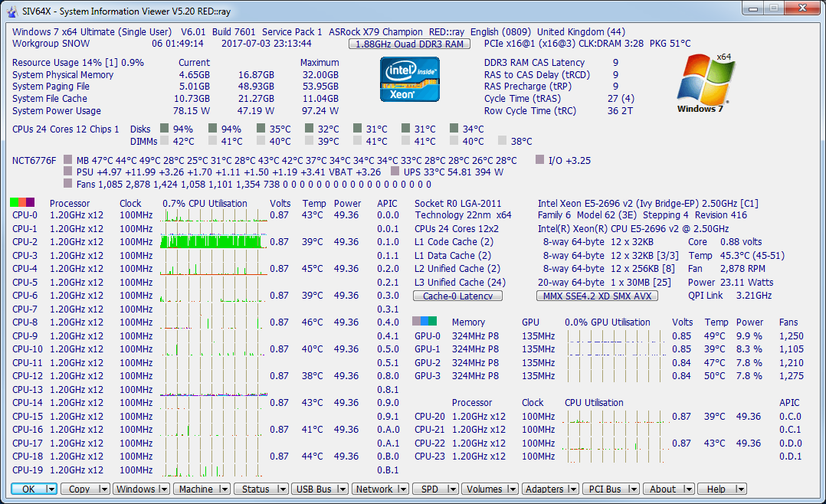The width and height of the screenshot is (826, 504).
Task: Click the PSU voltages indicator square
Action: coord(68,171)
